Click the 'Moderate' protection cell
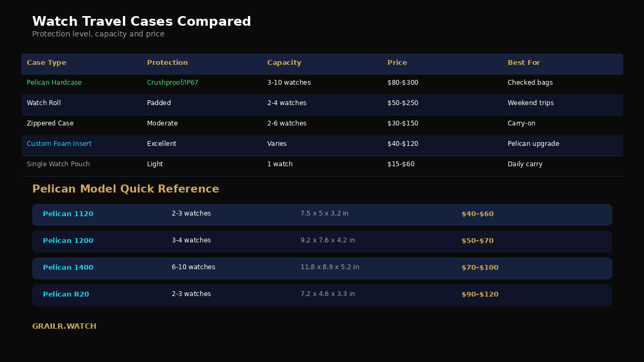 tap(163, 123)
